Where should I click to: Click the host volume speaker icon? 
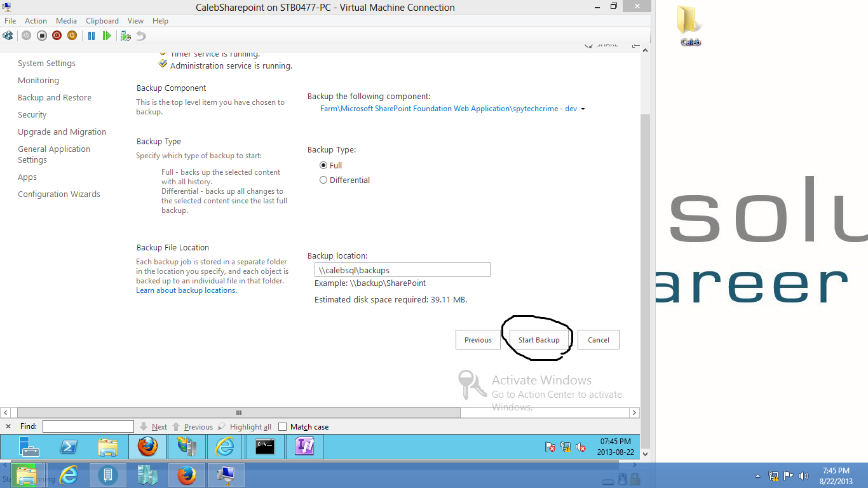[x=804, y=475]
